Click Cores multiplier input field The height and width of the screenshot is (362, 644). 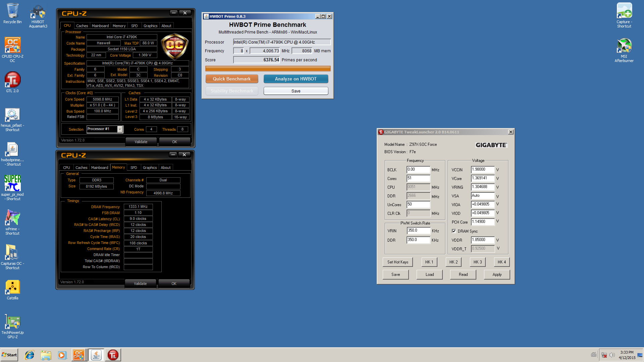click(x=418, y=178)
